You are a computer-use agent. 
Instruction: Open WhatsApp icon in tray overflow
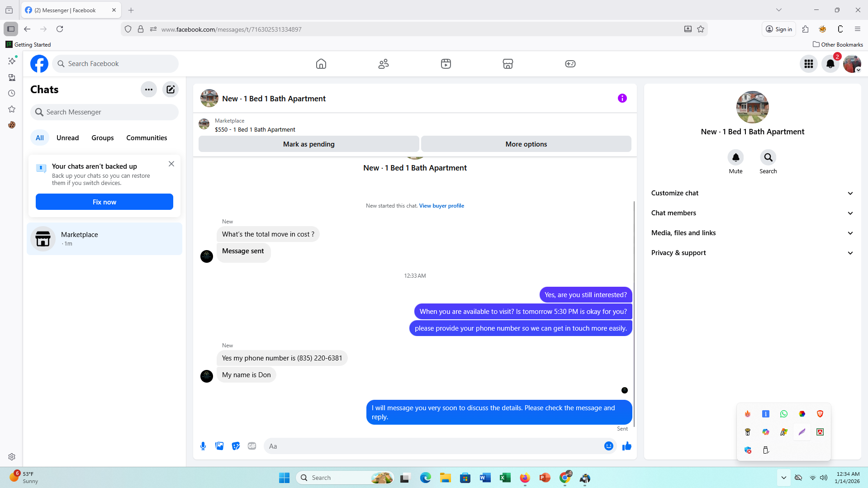[784, 414]
